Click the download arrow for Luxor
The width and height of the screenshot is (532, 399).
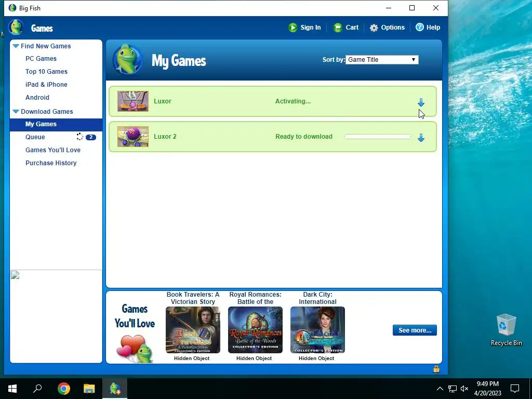point(421,102)
